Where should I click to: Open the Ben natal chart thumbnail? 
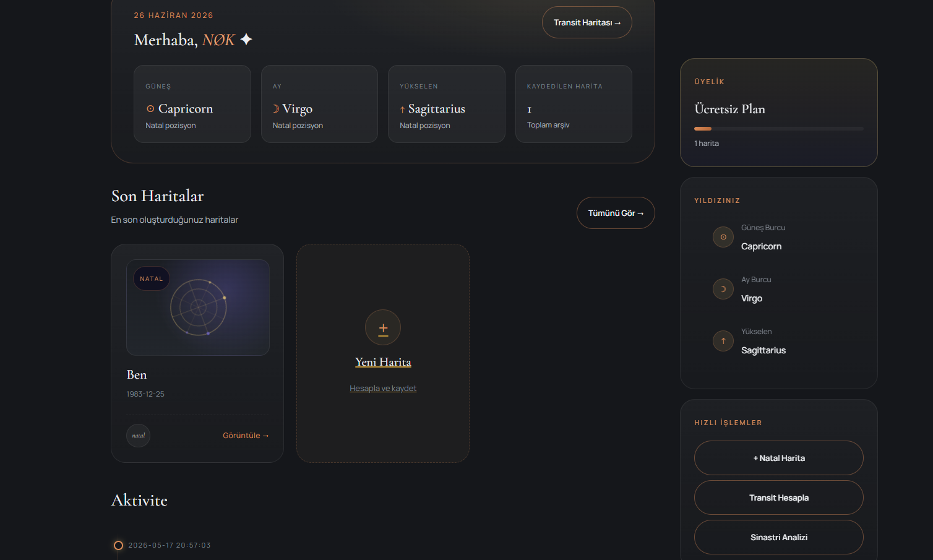[198, 308]
